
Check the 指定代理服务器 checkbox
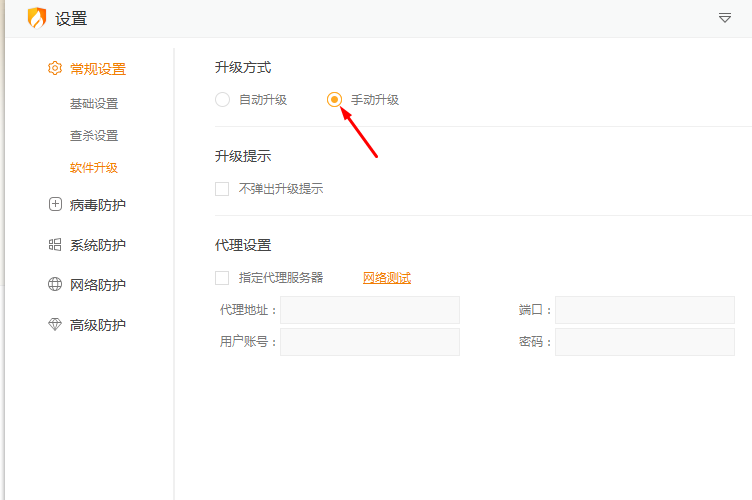222,278
